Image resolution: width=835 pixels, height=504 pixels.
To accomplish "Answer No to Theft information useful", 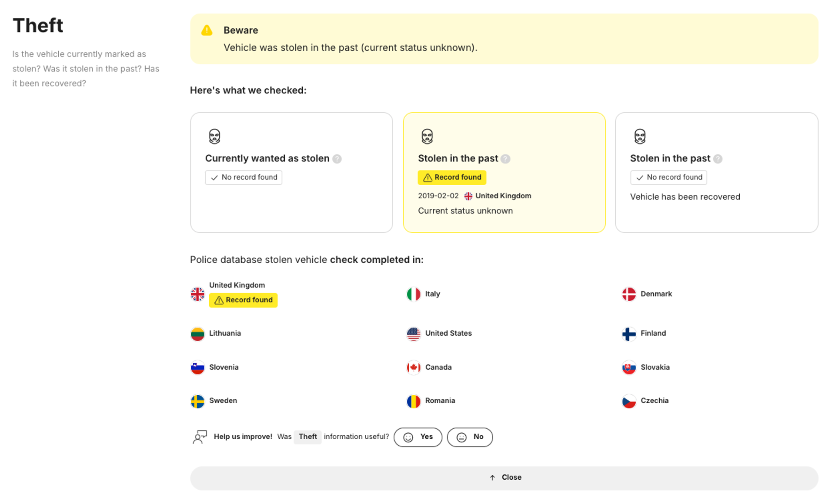I will (x=470, y=437).
